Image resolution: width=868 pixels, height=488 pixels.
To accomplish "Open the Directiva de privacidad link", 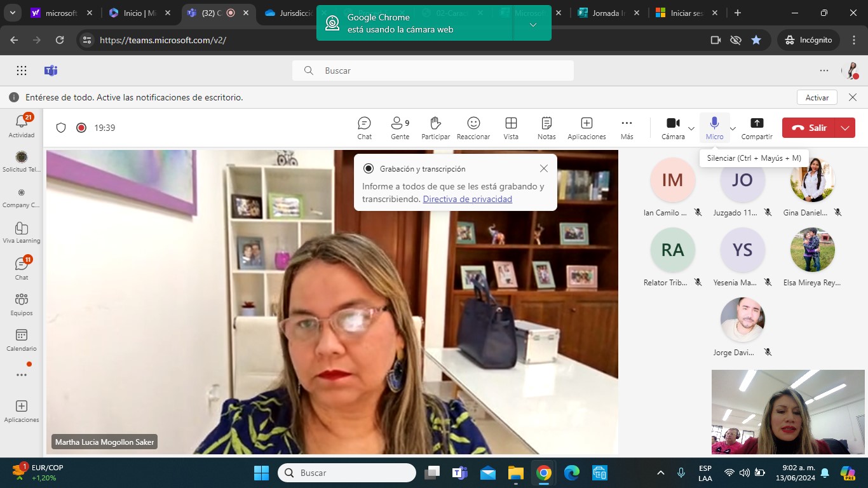I will click(x=468, y=199).
